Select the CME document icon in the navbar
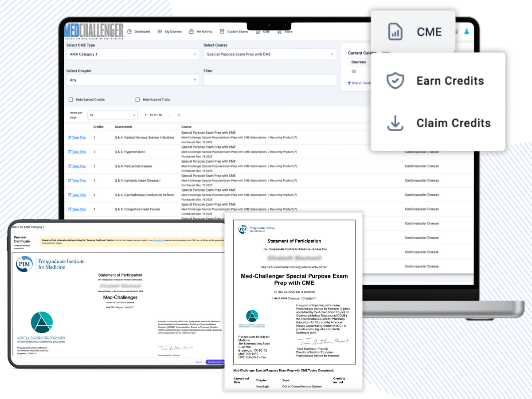Viewport: 532px width, 399px height. tap(258, 31)
